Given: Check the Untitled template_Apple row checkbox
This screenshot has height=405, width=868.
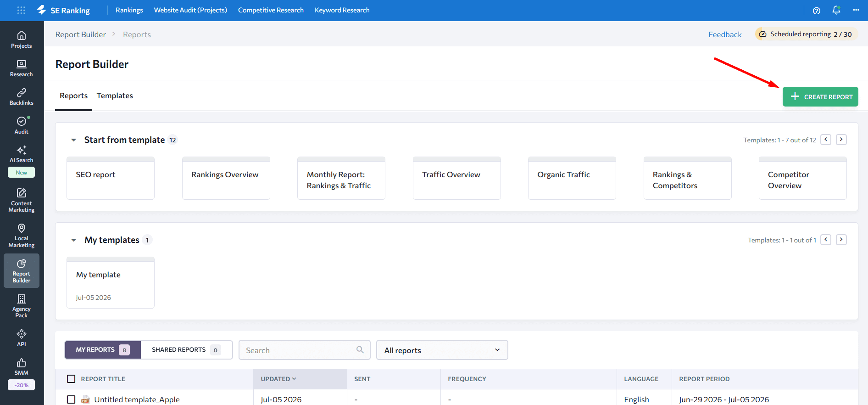Looking at the screenshot, I should tap(71, 399).
